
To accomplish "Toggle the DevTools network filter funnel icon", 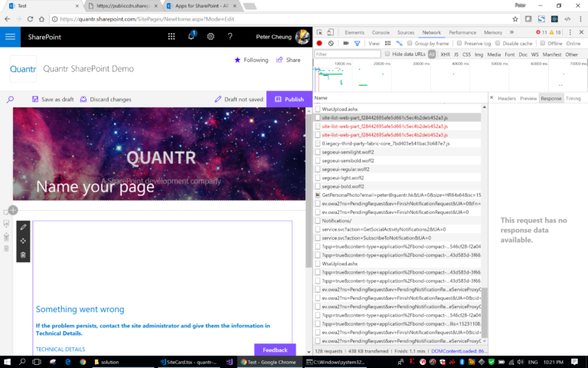I will click(x=358, y=43).
